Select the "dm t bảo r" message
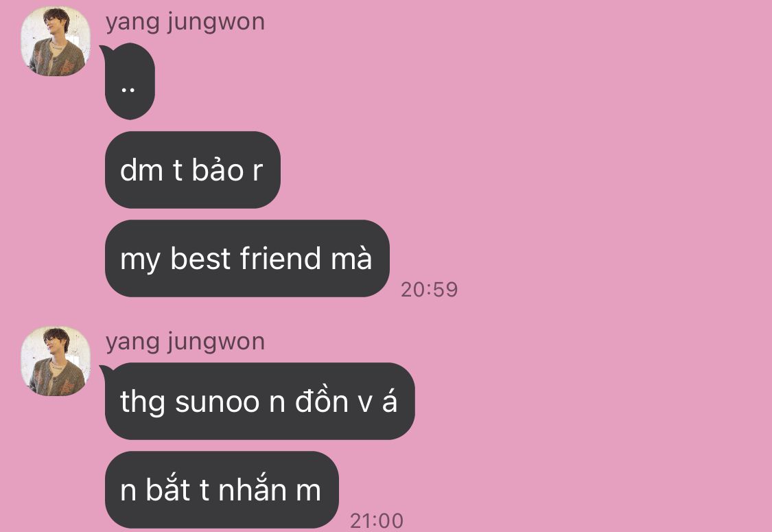 tap(193, 170)
